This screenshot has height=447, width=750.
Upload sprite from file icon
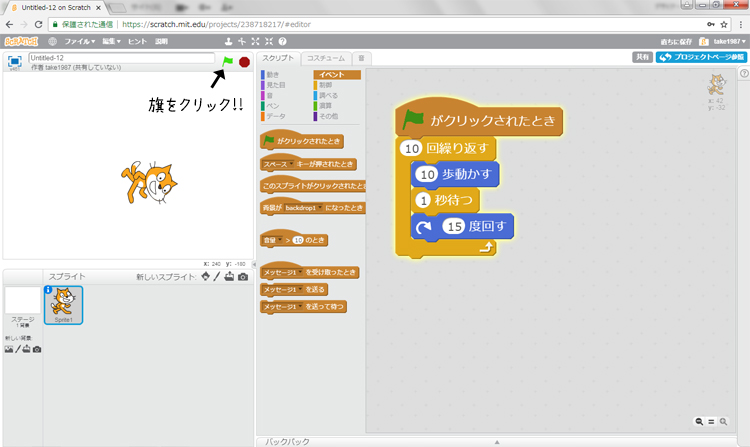230,276
